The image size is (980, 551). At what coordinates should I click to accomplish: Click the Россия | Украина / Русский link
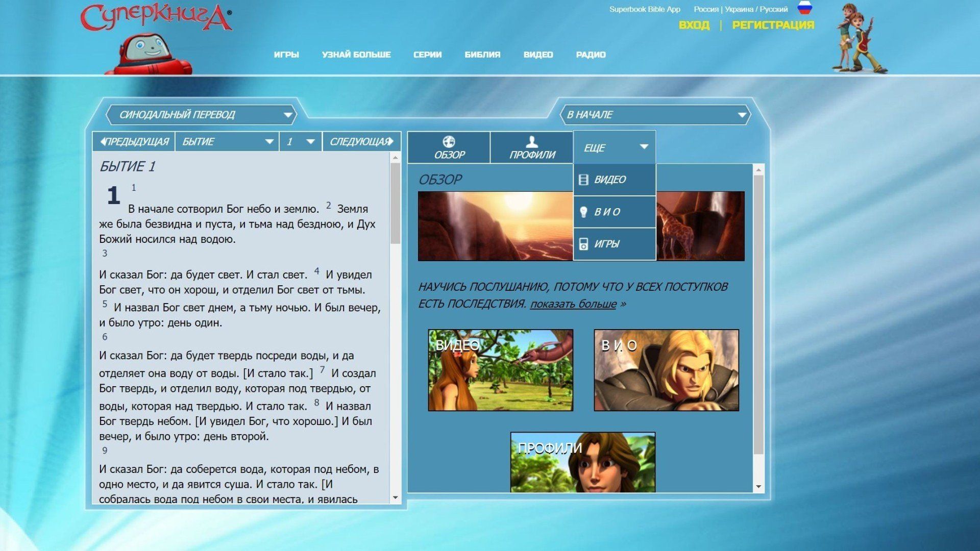[x=741, y=9]
